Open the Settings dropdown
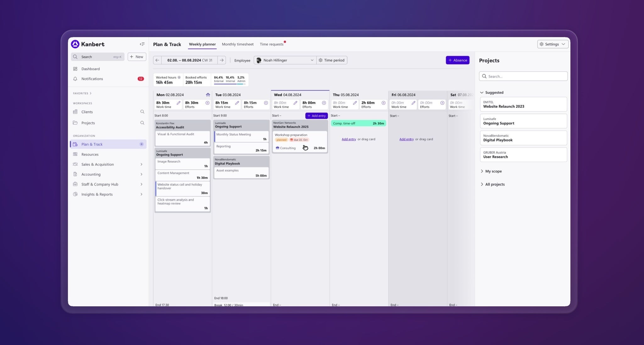 pos(552,44)
